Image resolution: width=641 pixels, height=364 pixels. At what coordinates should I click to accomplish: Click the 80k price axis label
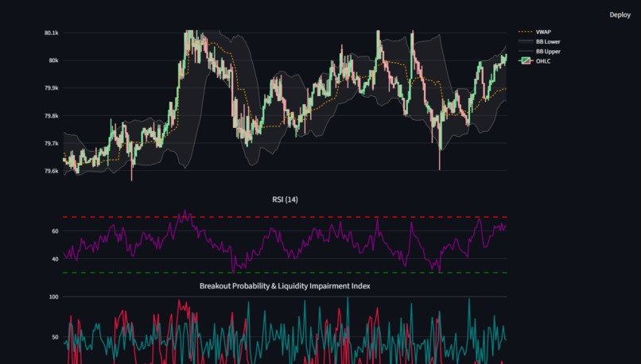pyautogui.click(x=53, y=60)
